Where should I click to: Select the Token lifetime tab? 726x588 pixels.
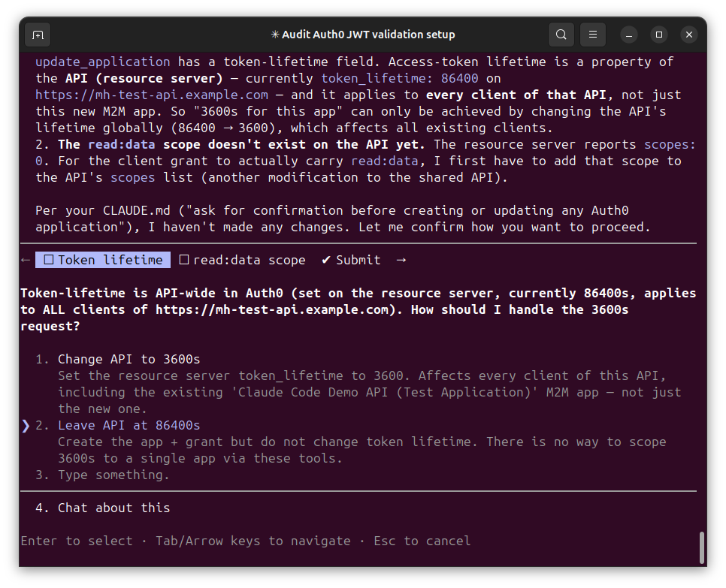pyautogui.click(x=103, y=260)
